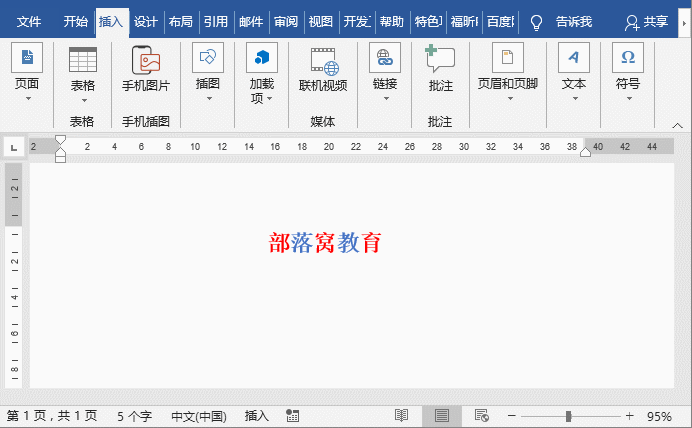Click page count 第1页,共1页
692x428 pixels.
[52, 416]
